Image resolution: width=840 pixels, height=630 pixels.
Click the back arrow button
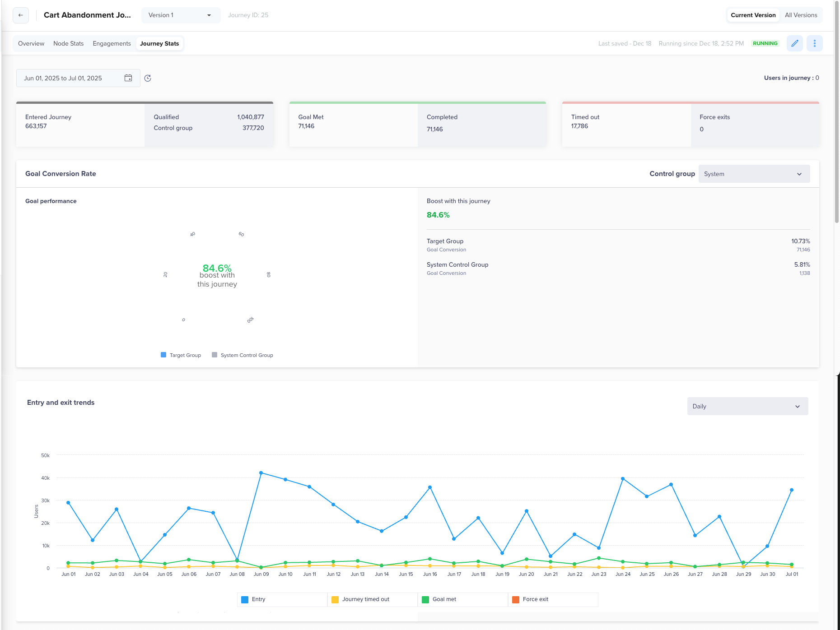[21, 15]
